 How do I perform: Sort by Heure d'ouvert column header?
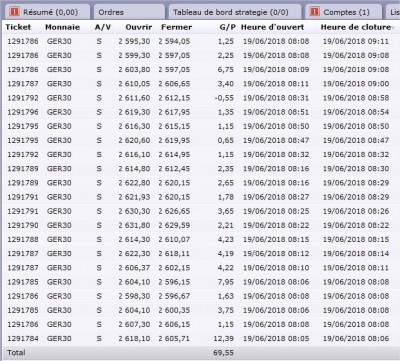(x=272, y=27)
